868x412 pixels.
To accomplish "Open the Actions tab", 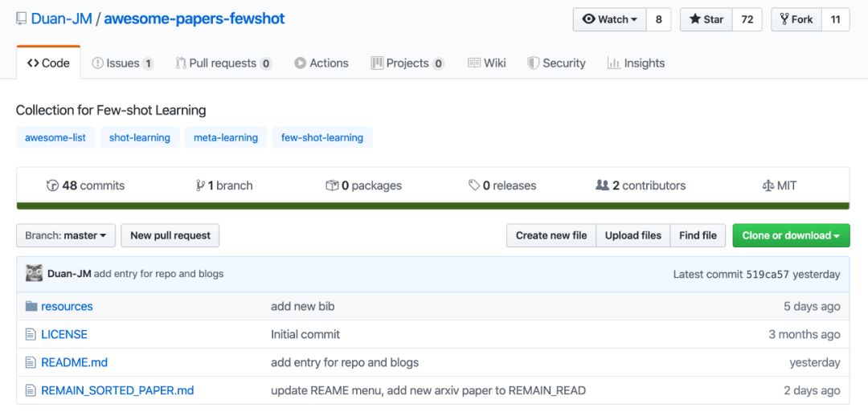I will (x=321, y=63).
